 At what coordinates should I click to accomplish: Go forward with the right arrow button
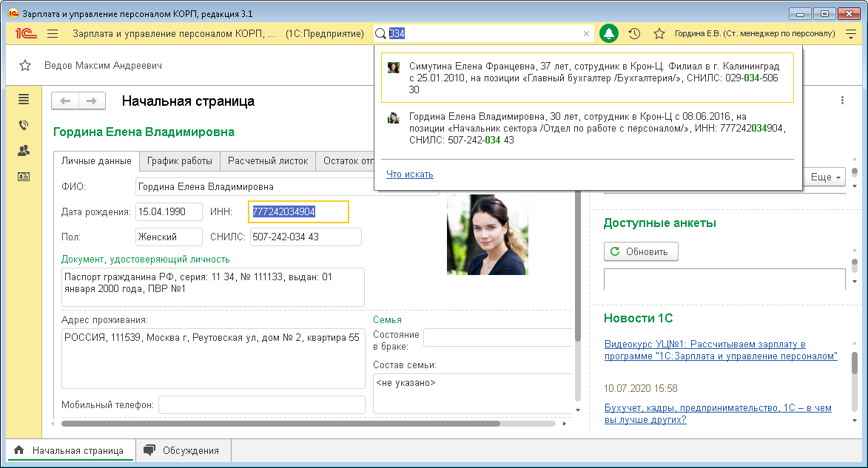[92, 101]
